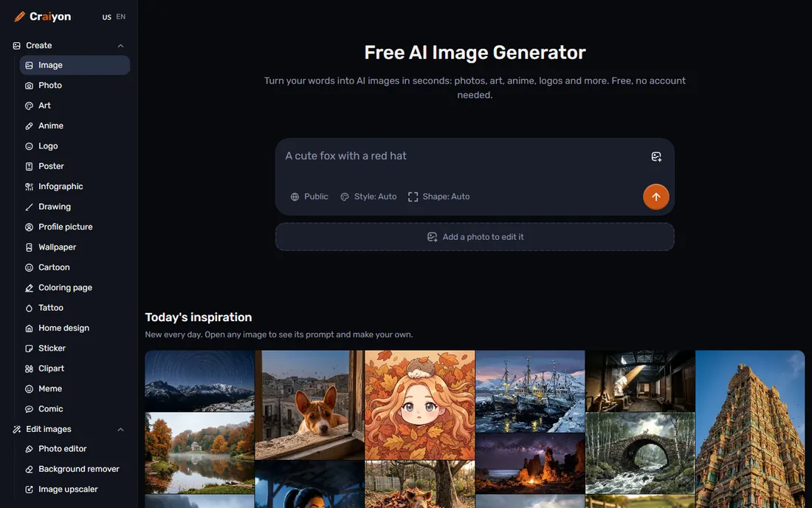Image resolution: width=812 pixels, height=508 pixels.
Task: Click the Meme face icon
Action: (29, 388)
